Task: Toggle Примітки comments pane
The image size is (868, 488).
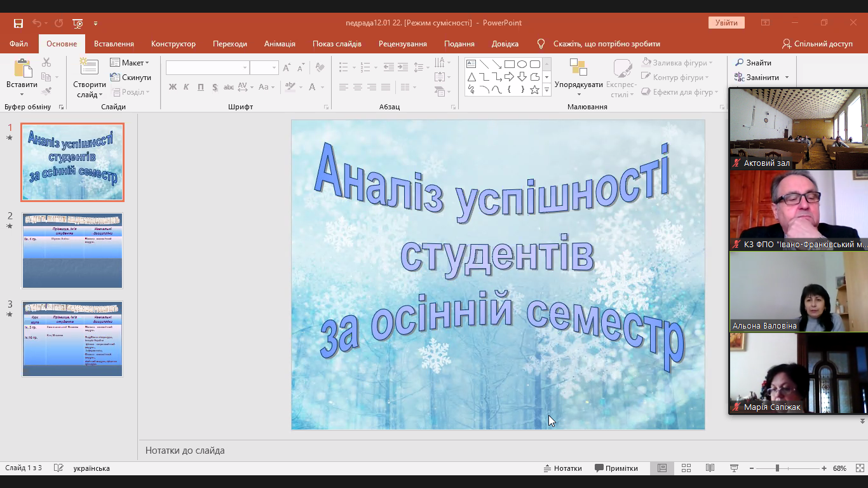Action: (616, 468)
